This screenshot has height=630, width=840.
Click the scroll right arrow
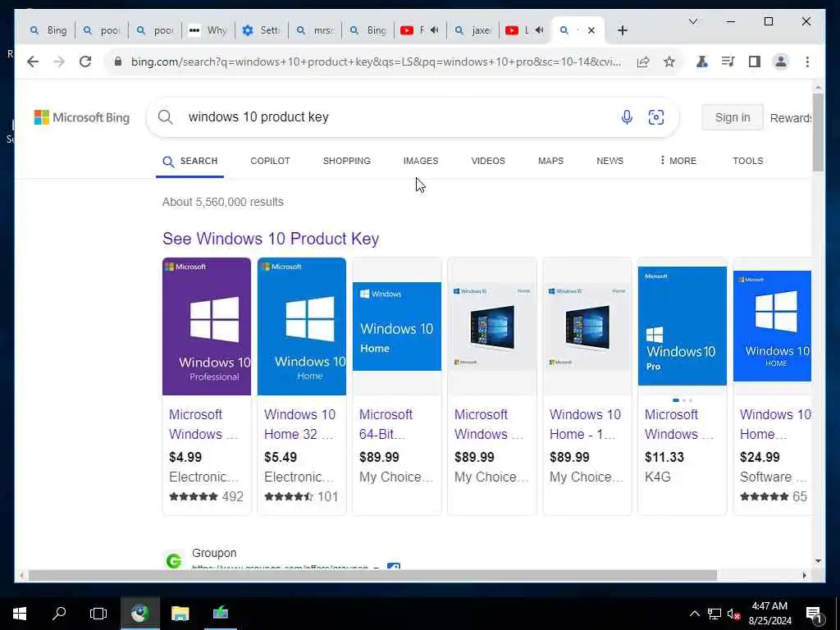click(804, 575)
